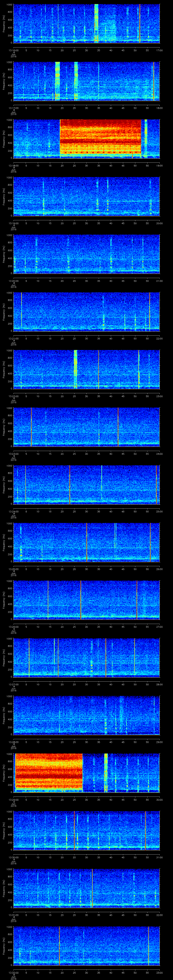This screenshot has width=173, height=980.
Task: Click the 13:24:00 start time label
Action: tap(14, 511)
